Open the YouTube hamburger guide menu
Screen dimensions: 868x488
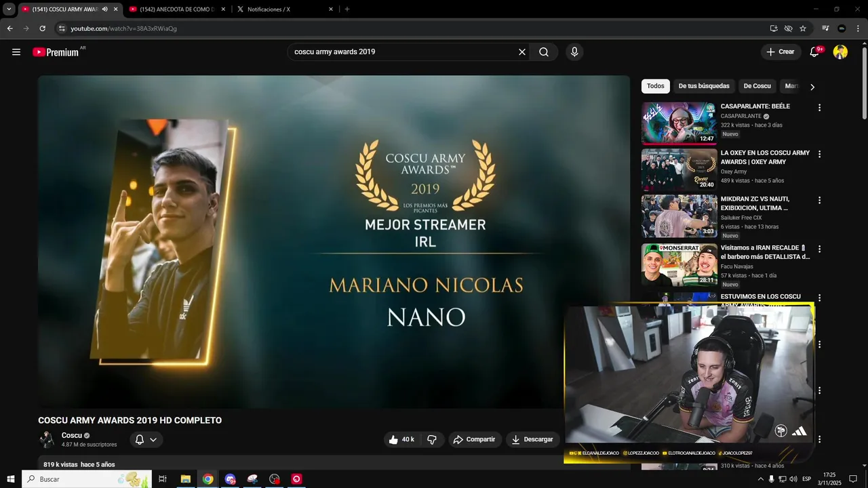tap(16, 52)
